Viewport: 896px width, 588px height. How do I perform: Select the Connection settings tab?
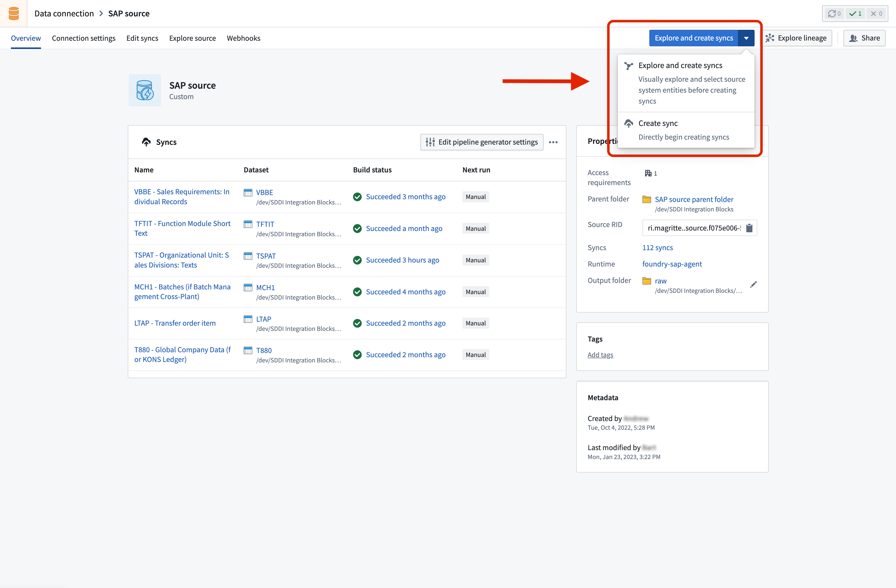click(x=83, y=38)
